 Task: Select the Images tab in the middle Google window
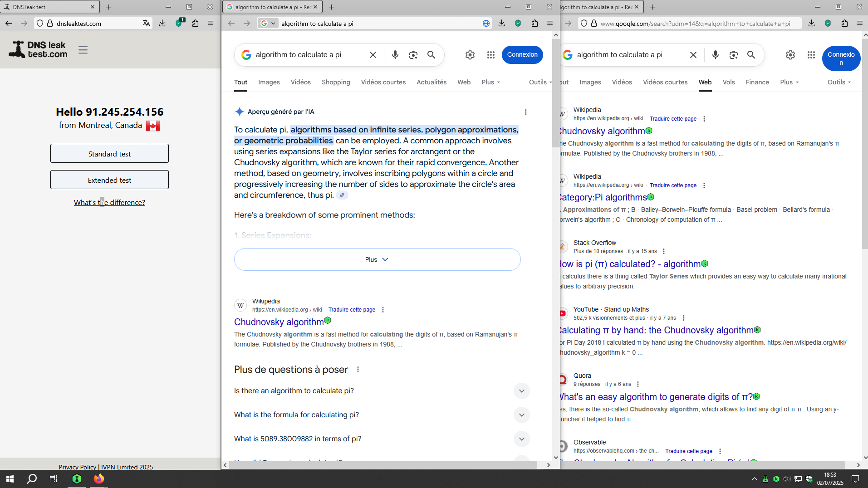269,82
